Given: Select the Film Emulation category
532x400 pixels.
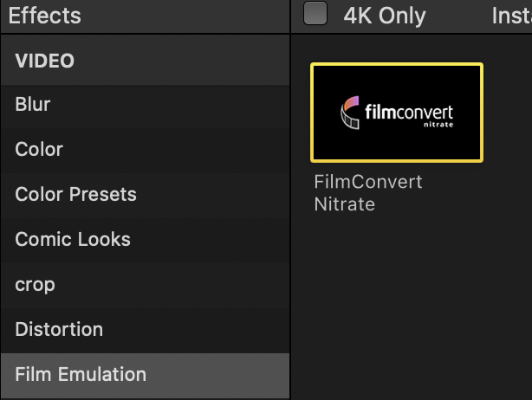Looking at the screenshot, I should point(81,375).
